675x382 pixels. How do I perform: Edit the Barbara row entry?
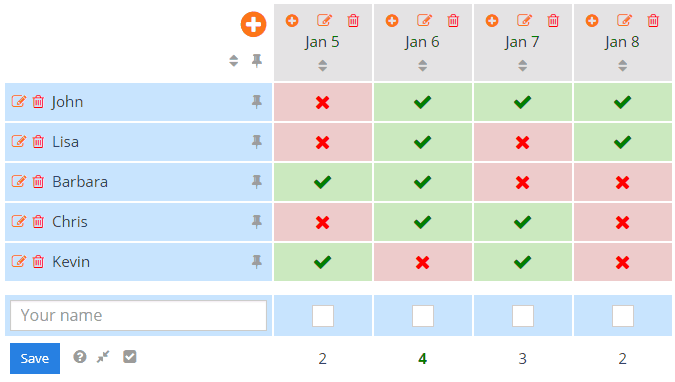click(x=19, y=181)
